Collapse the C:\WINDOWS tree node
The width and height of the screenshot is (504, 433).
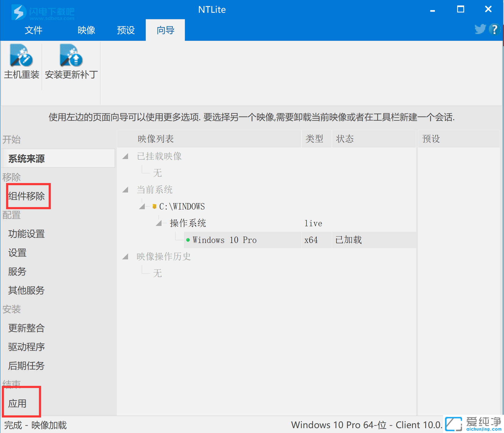[142, 206]
